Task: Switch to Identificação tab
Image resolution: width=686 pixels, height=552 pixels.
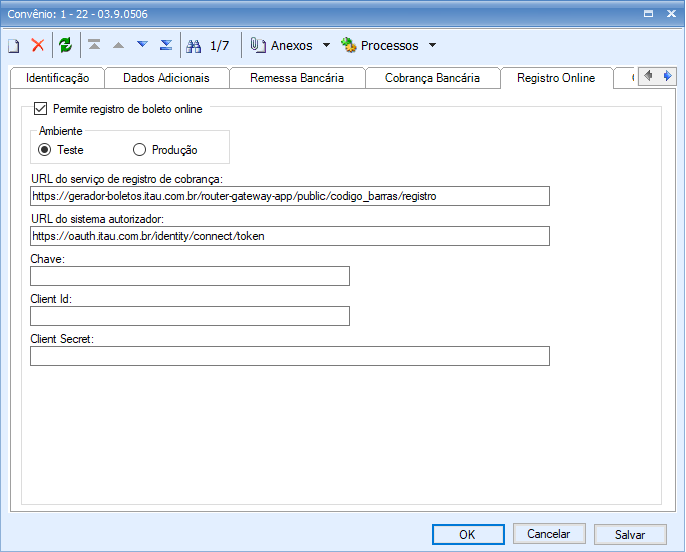Action: (x=57, y=78)
